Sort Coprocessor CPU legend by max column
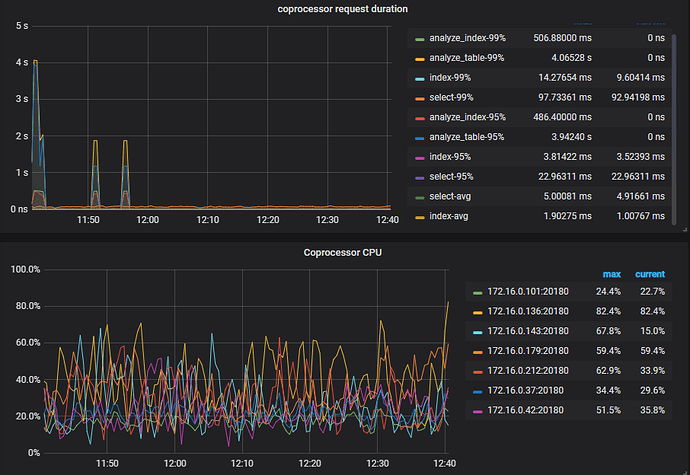This screenshot has height=475, width=690. (611, 274)
